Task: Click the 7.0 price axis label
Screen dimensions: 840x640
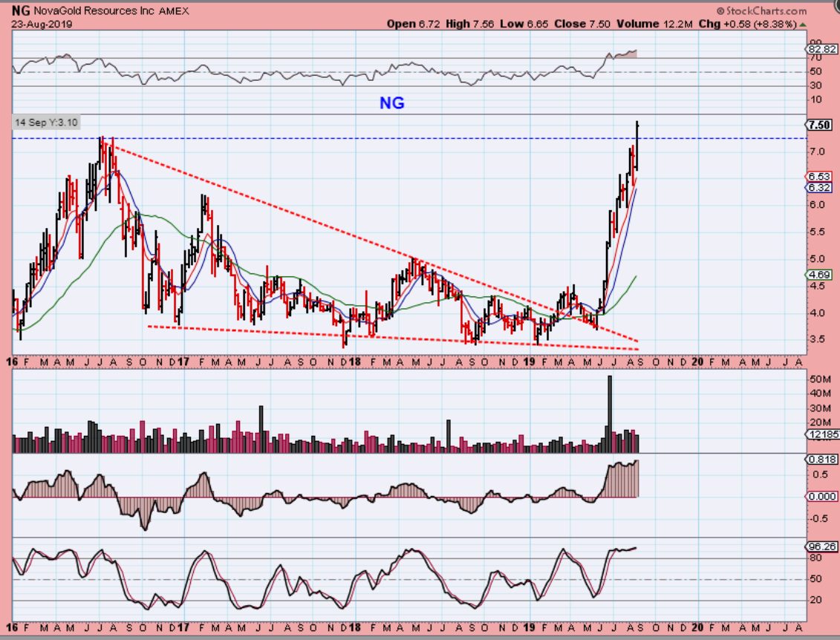Action: [818, 152]
